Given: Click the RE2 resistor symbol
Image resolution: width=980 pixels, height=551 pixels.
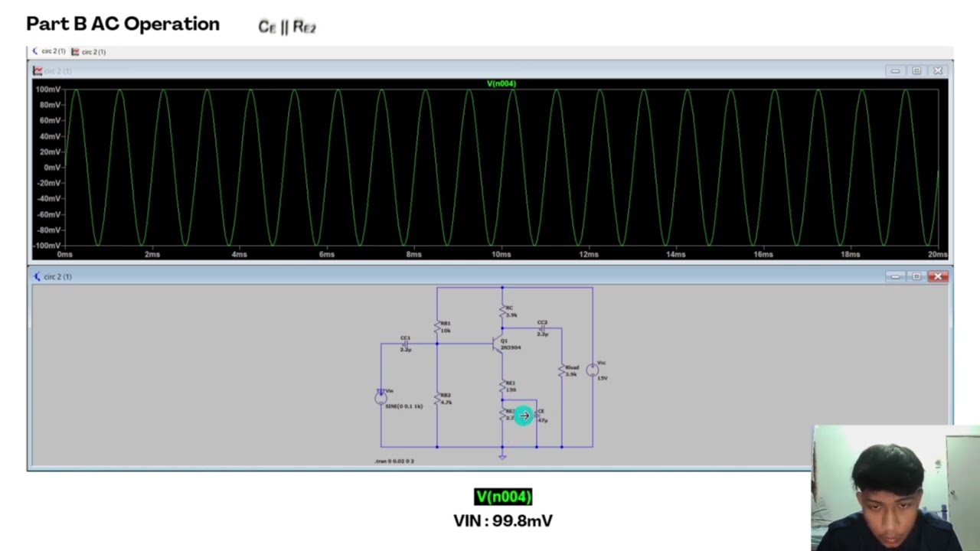Looking at the screenshot, I should 503,414.
